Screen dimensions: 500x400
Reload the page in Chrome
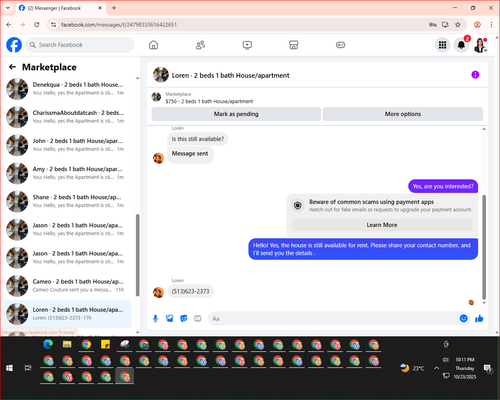37,25
